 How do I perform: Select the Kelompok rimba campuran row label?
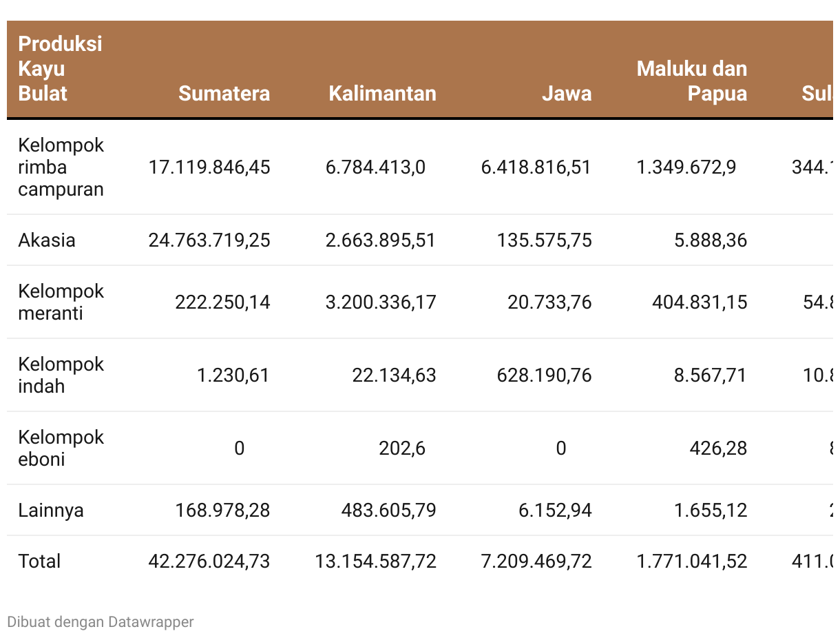61,167
